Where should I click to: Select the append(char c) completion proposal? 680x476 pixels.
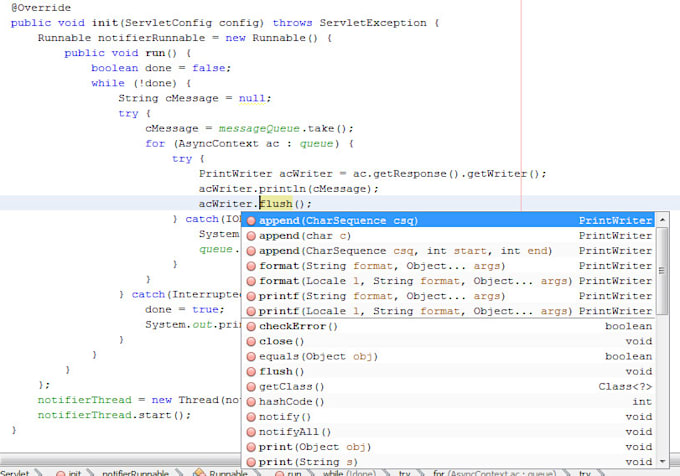coord(300,235)
